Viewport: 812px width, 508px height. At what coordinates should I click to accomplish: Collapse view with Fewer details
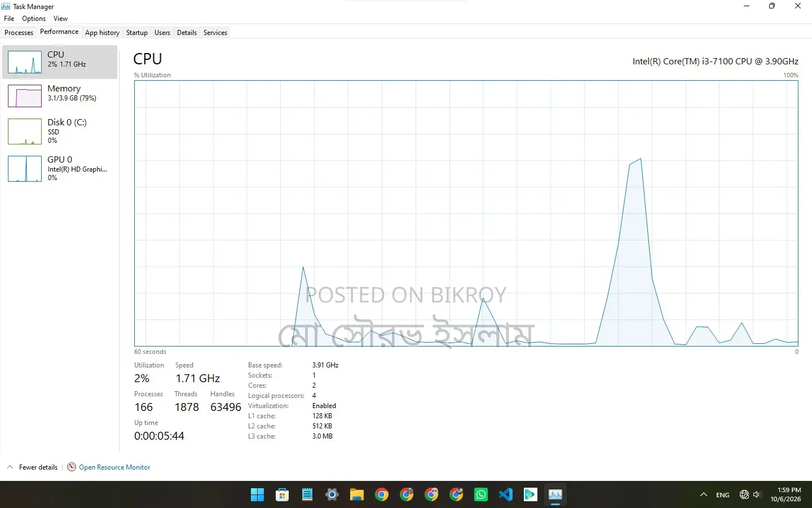pos(32,467)
